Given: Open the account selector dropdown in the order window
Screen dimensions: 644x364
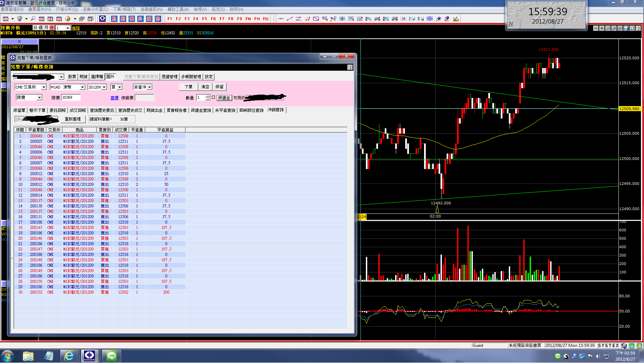Looking at the screenshot, I should pos(61,77).
